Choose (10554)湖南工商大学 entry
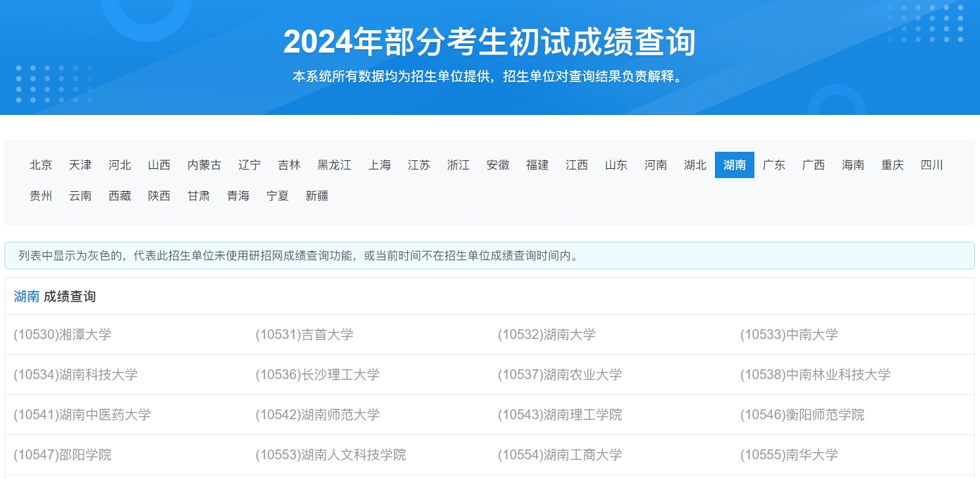Screen dimensions: 980x479 (560, 455)
